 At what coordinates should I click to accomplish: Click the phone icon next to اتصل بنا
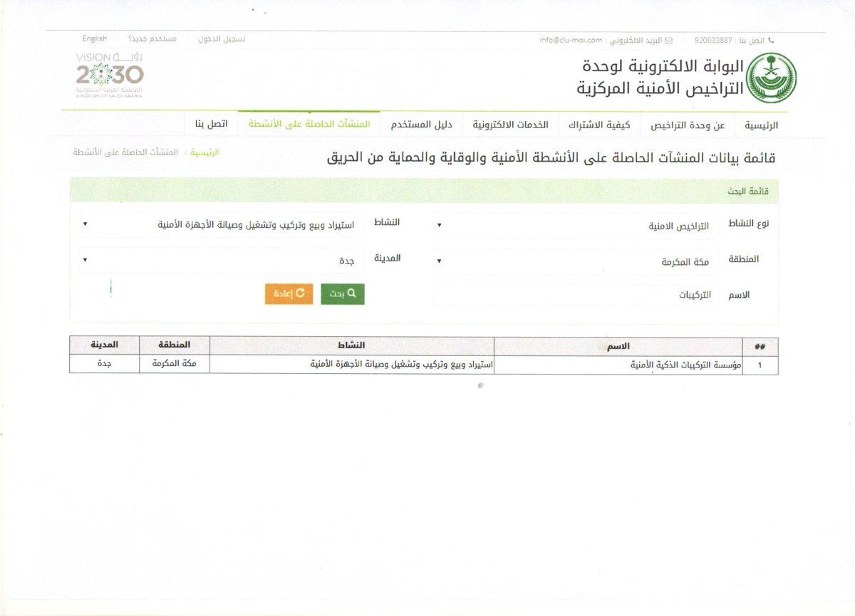(771, 41)
